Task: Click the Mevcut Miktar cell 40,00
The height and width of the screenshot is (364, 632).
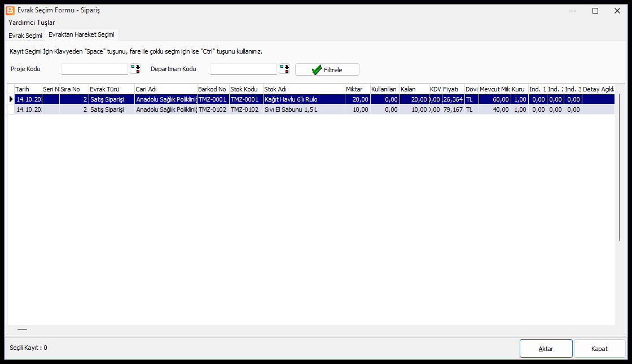Action: tap(494, 109)
